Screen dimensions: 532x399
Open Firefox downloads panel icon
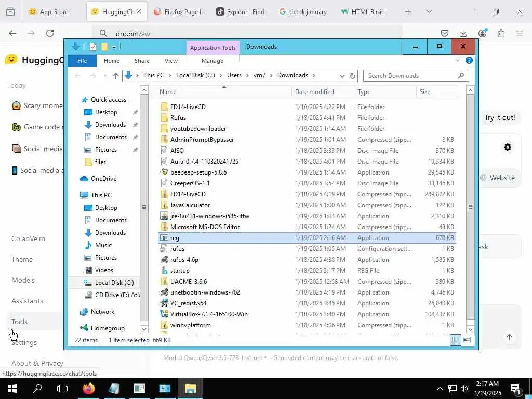pos(463,33)
